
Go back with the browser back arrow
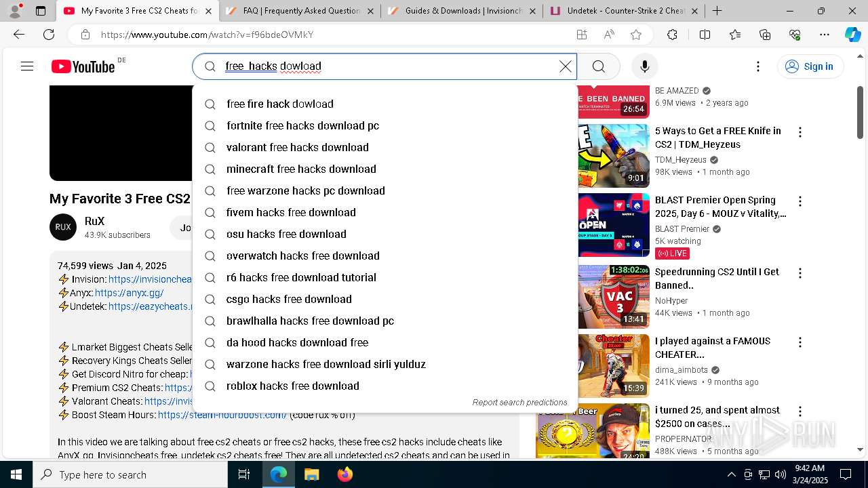click(19, 35)
